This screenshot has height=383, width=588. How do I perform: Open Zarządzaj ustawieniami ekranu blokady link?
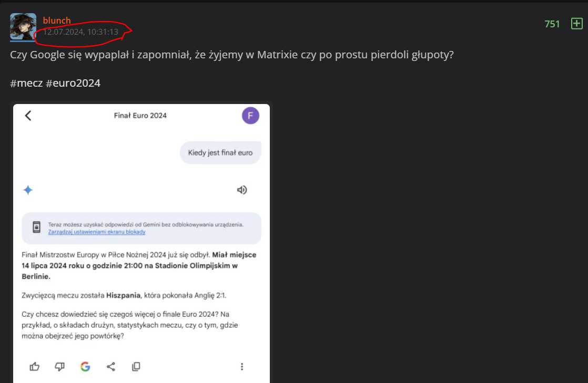tap(97, 232)
